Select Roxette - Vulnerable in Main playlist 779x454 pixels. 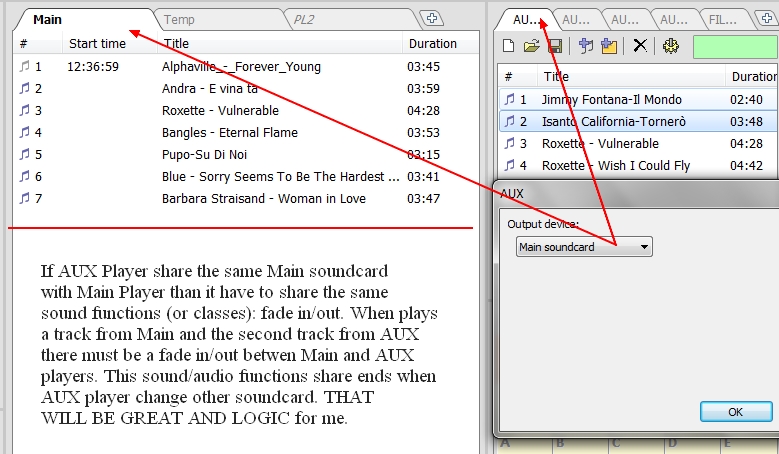(220, 110)
